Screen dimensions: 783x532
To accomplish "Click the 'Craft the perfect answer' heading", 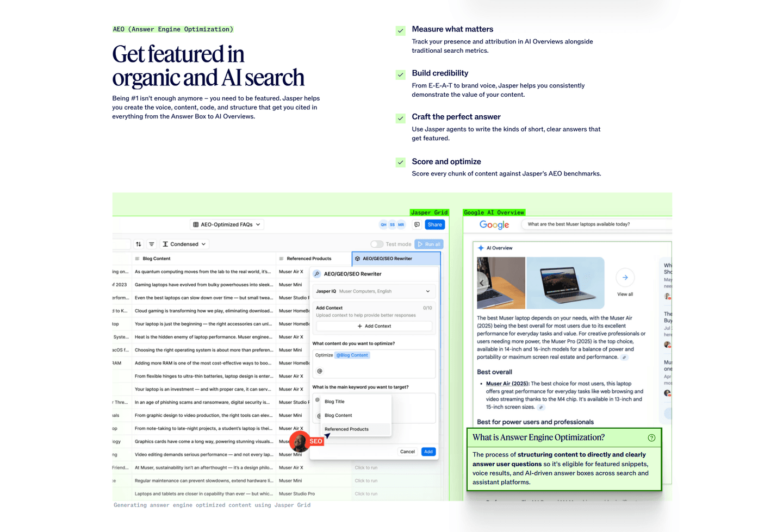I will pos(456,117).
